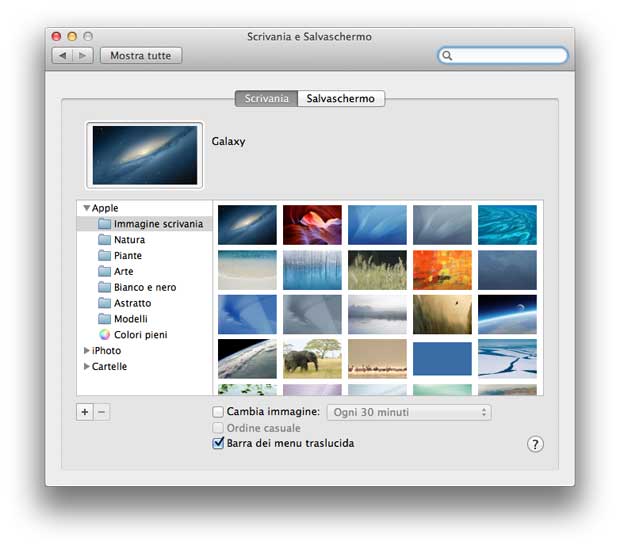Screen dimensions: 620x549
Task: Click the forward navigation arrow
Action: pyautogui.click(x=84, y=56)
